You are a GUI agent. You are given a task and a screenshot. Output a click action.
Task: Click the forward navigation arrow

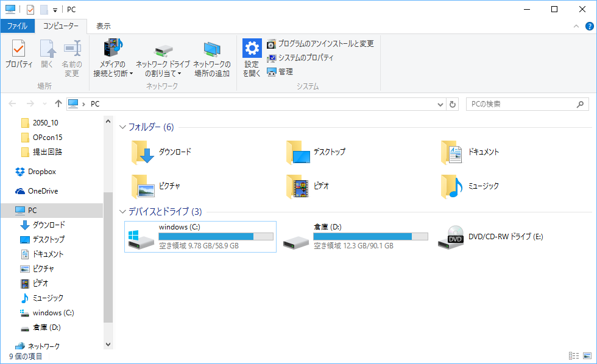pos(30,103)
